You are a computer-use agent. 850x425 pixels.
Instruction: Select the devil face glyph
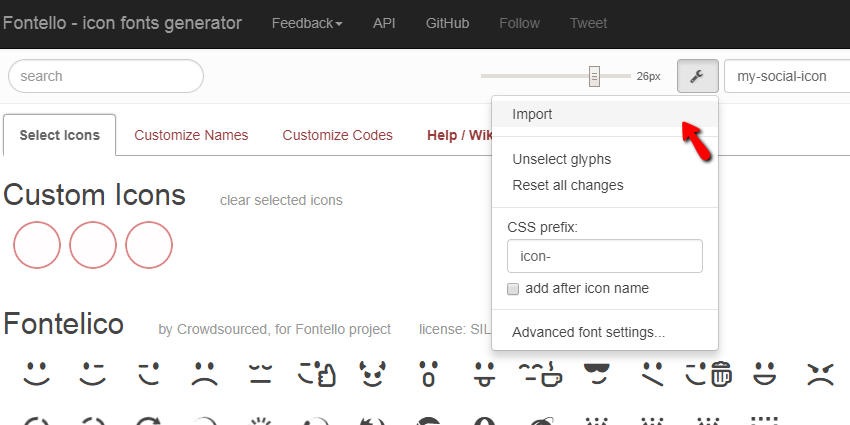(373, 375)
